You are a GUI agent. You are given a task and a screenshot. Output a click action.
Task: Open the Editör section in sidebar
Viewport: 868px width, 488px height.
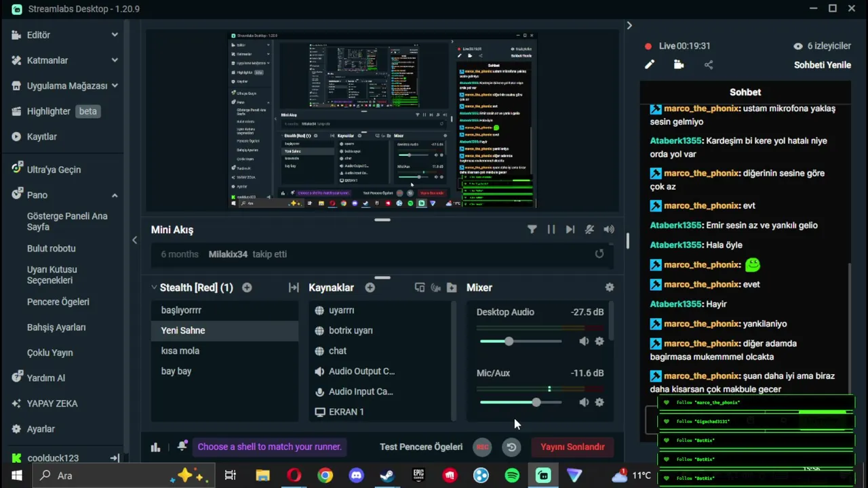[x=39, y=35]
